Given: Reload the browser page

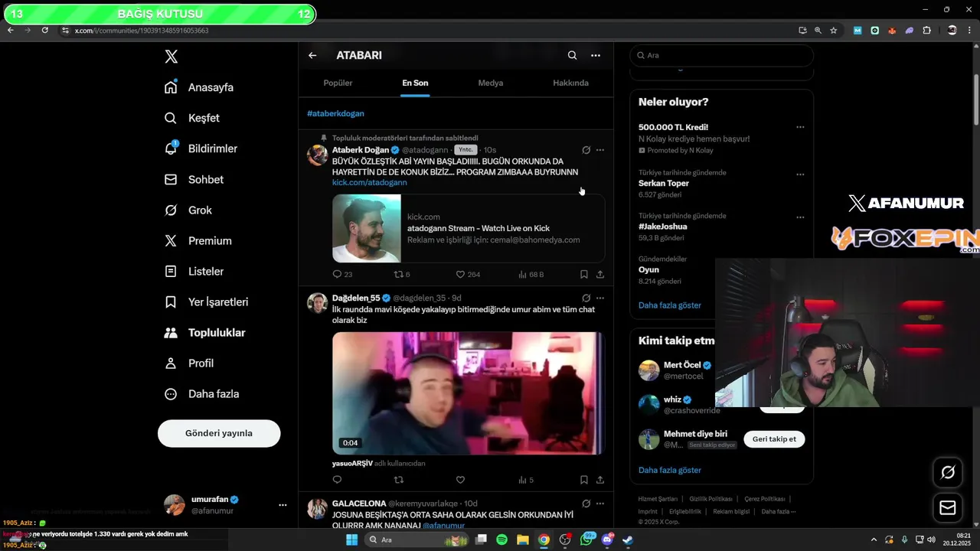Looking at the screenshot, I should click(x=44, y=31).
